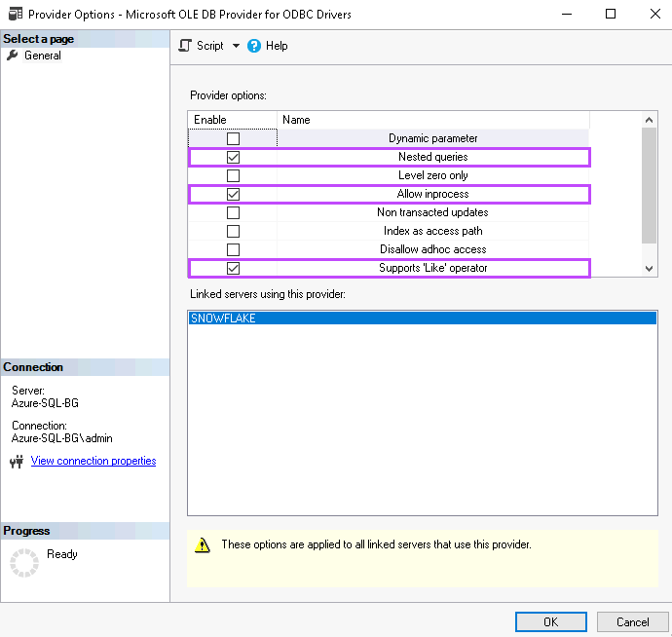Click the Script toolbar icon

[x=185, y=46]
